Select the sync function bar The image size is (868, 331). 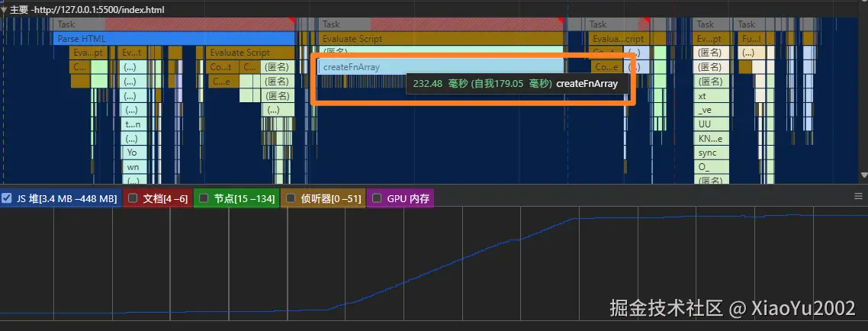[712, 153]
